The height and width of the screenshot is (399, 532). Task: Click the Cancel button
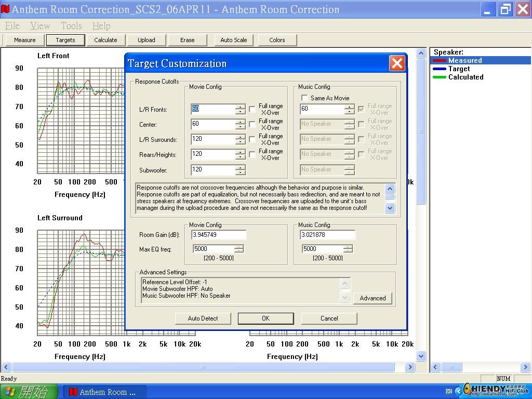point(329,318)
